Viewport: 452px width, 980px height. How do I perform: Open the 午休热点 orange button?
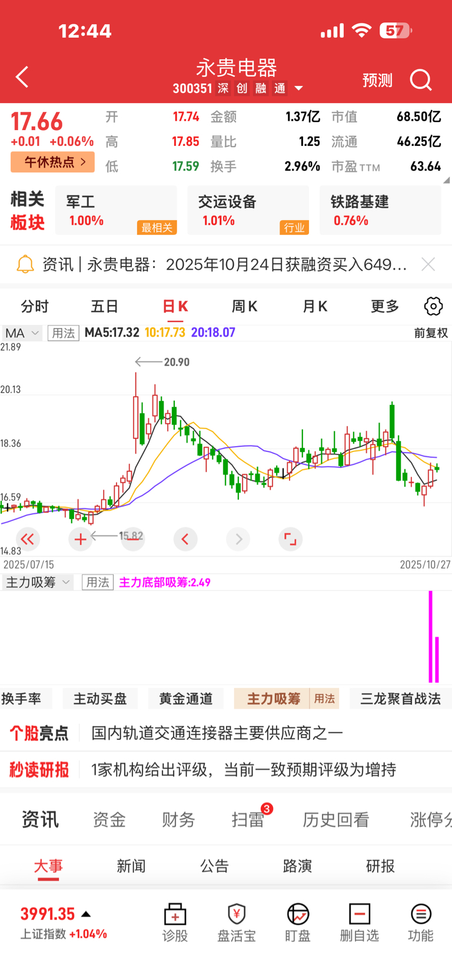tap(52, 161)
